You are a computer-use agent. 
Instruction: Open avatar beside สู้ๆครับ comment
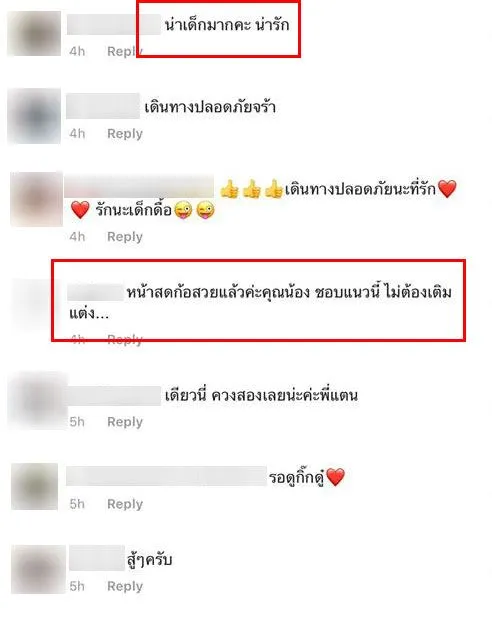[38, 569]
